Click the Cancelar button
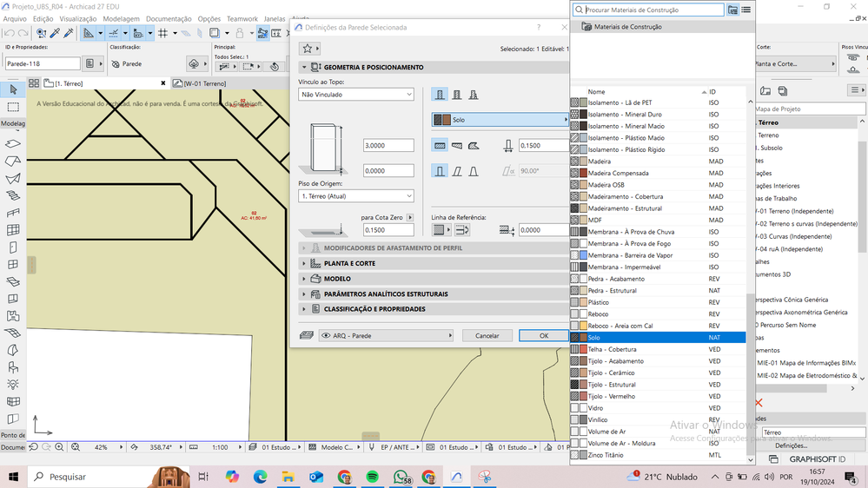The height and width of the screenshot is (488, 868). pos(487,335)
